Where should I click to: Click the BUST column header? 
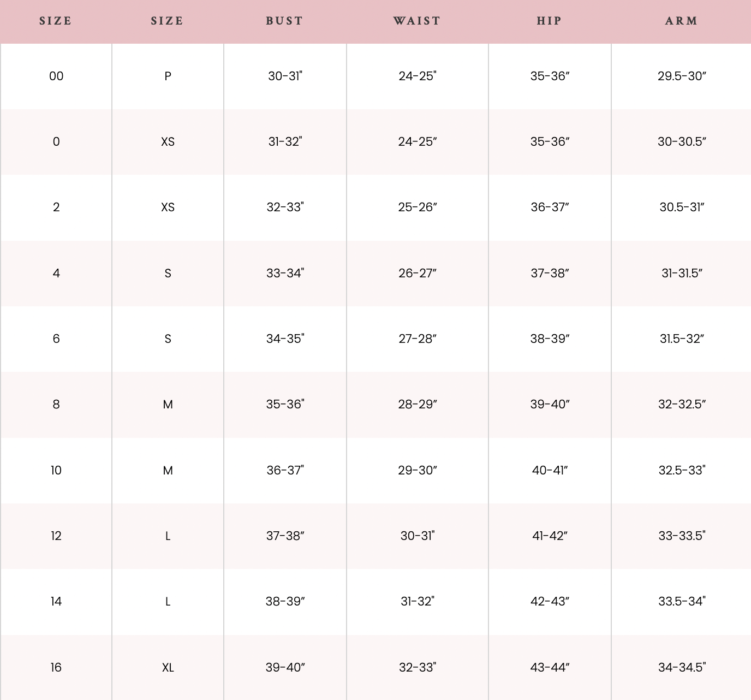(x=284, y=21)
